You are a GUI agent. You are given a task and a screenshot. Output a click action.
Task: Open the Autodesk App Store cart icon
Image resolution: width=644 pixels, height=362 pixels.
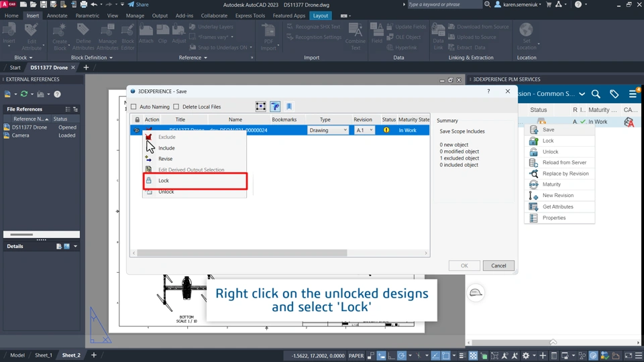click(x=549, y=5)
